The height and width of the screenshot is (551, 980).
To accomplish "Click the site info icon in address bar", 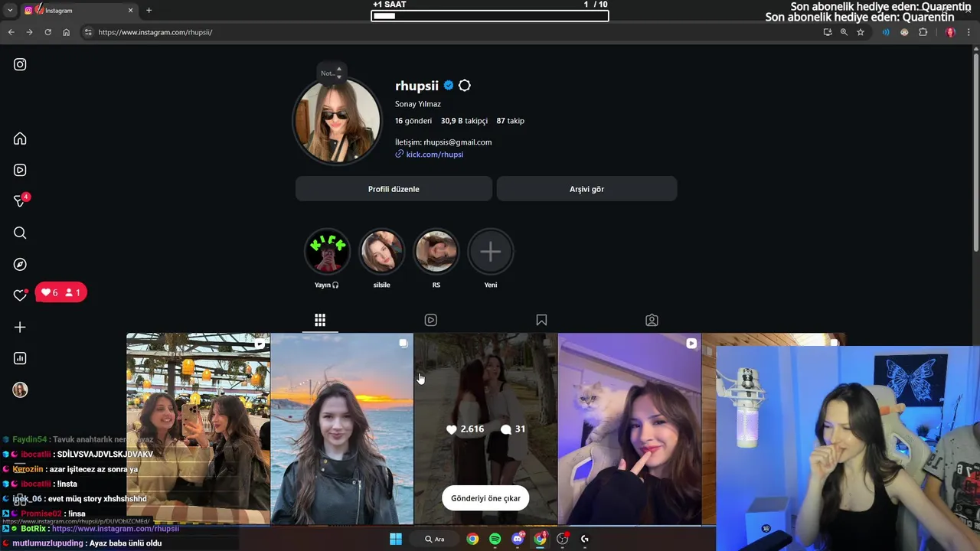I will [x=88, y=32].
